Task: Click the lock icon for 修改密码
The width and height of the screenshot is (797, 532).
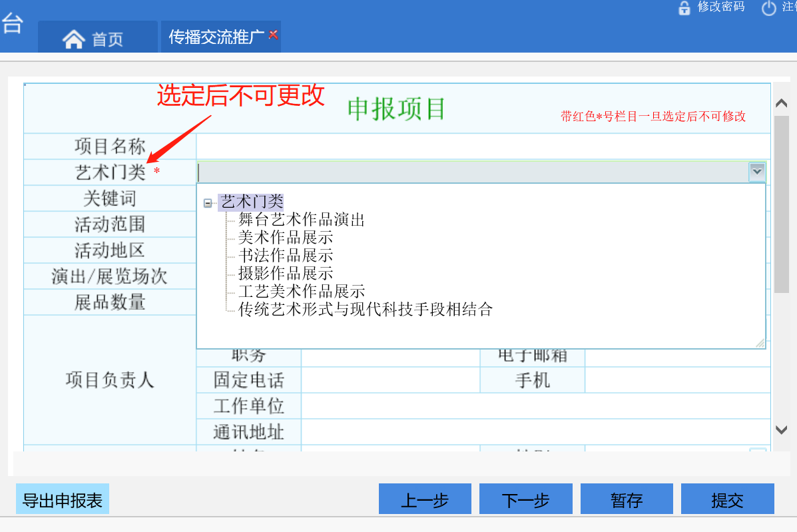Action: coord(684,8)
